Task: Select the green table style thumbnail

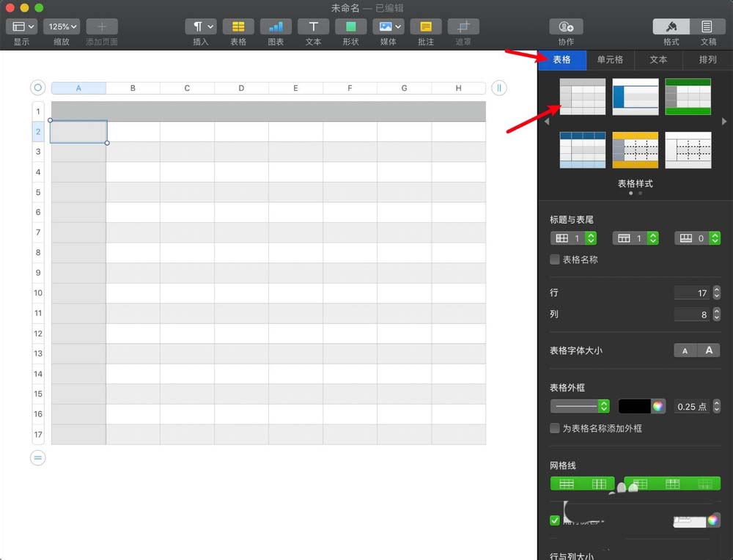Action: click(x=688, y=96)
